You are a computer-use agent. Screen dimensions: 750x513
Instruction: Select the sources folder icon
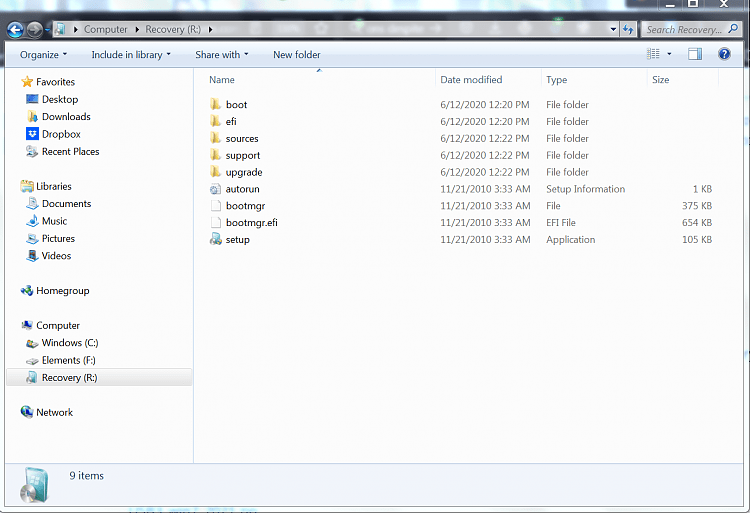[x=215, y=138]
